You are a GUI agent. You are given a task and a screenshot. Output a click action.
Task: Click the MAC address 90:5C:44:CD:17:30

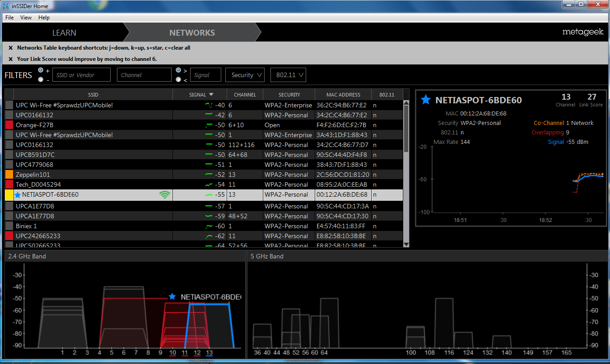pyautogui.click(x=342, y=216)
